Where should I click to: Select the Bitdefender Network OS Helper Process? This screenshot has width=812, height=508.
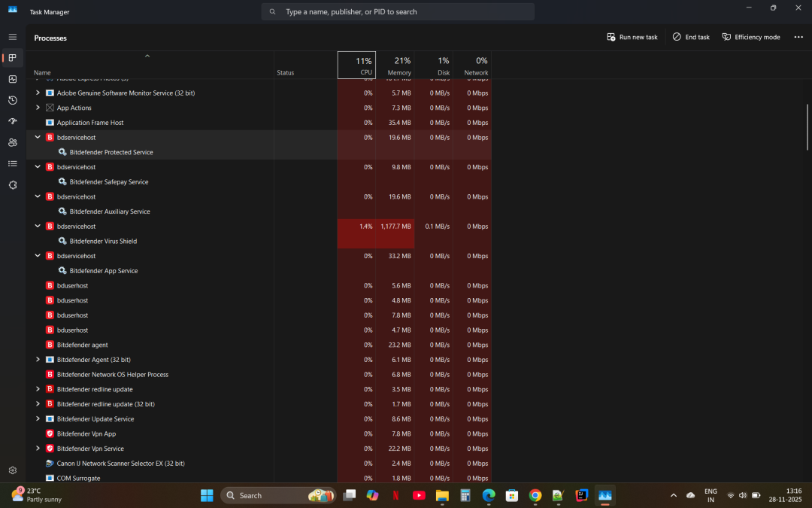tap(259, 374)
